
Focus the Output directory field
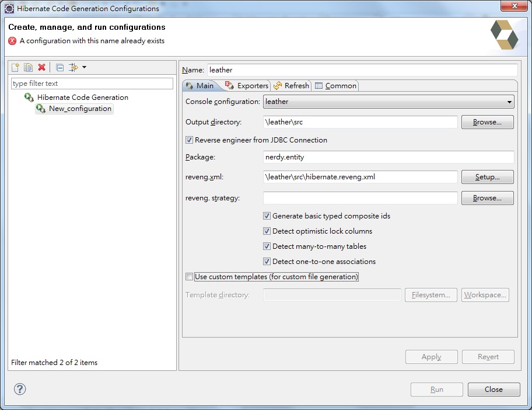pos(360,122)
